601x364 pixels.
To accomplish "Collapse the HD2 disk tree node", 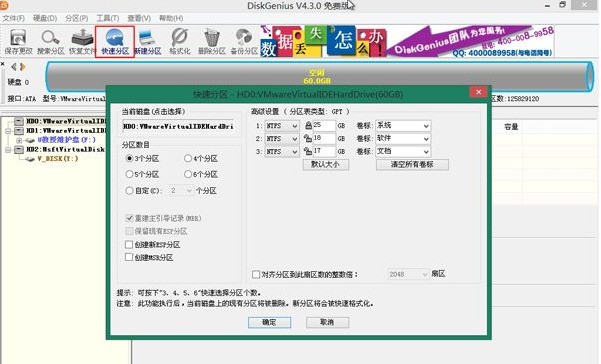I will pyautogui.click(x=8, y=149).
